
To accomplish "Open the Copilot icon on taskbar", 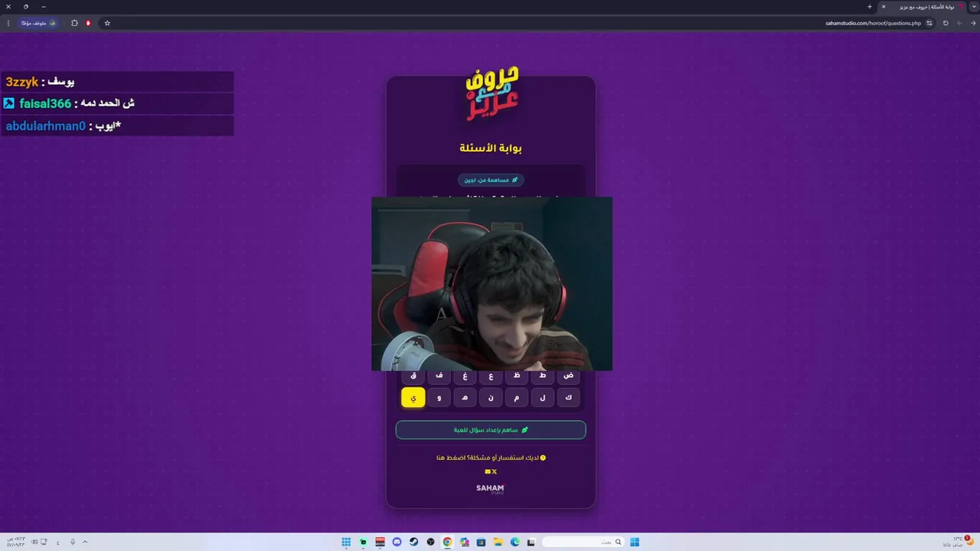I will [464, 542].
